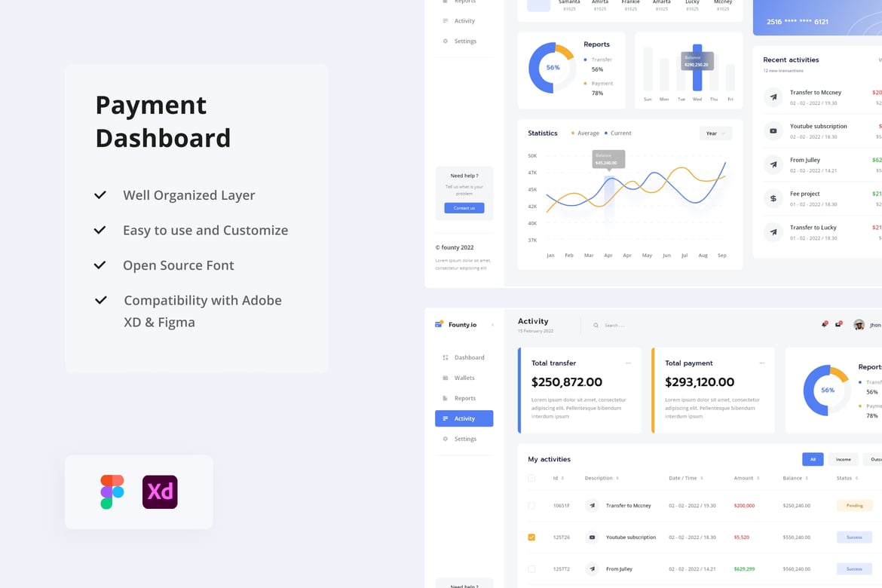Screen dimensions: 882x588
Task: Open the Year dropdown in Statistics
Action: tap(715, 133)
